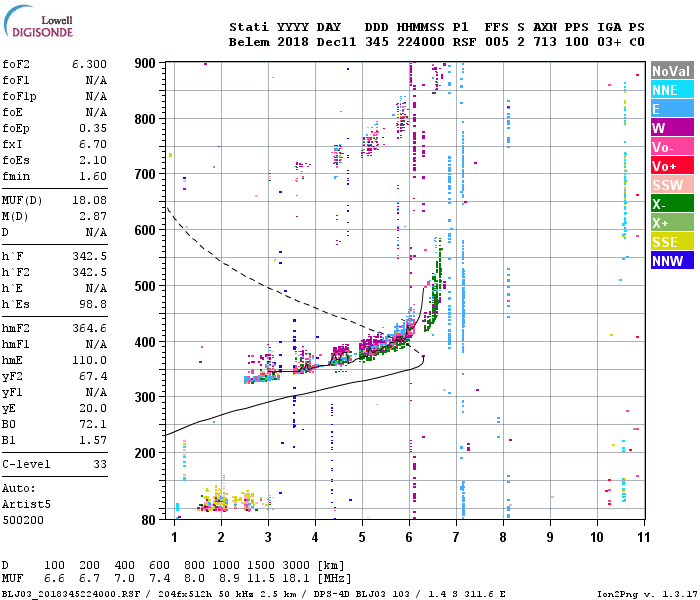Select the NNW blue legend swatch
The height and width of the screenshot is (600, 700).
pos(672,261)
